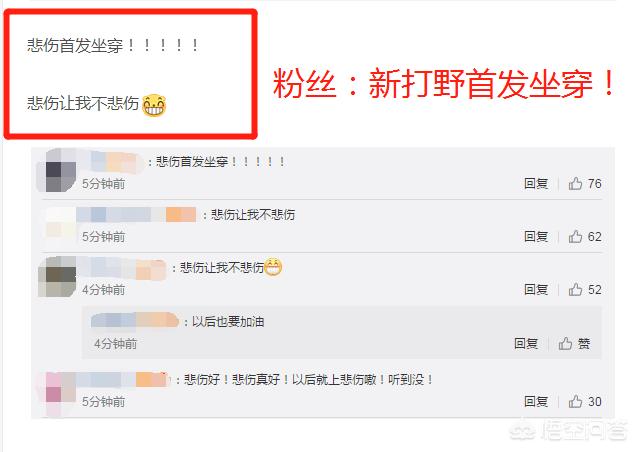The height and width of the screenshot is (452, 639).
Task: Reply to third comment with 52 likes
Action: pos(536,290)
